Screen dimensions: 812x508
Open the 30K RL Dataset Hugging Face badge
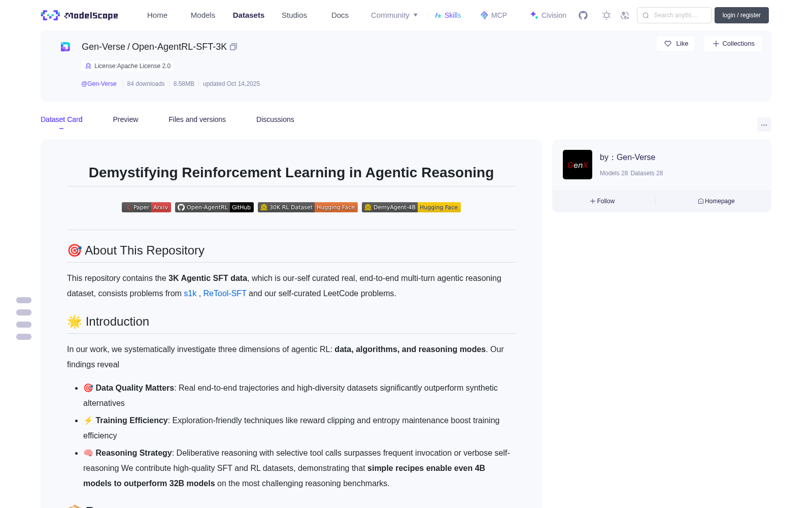coord(308,207)
